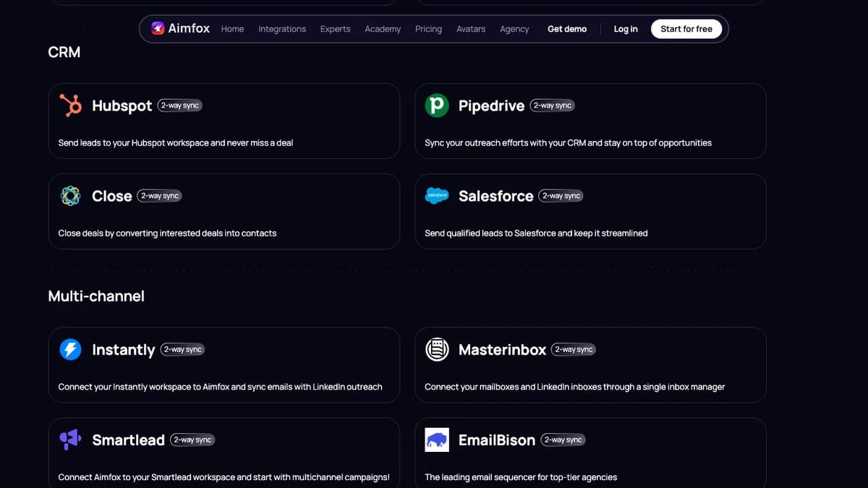Click Close's 2-way sync badge
This screenshot has height=488, width=868.
click(160, 196)
